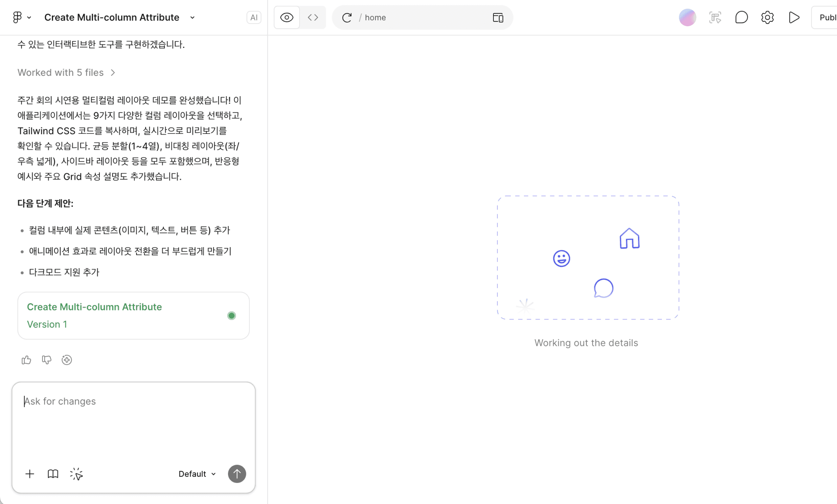Click the thumbs down feedback icon
837x504 pixels.
coord(47,360)
